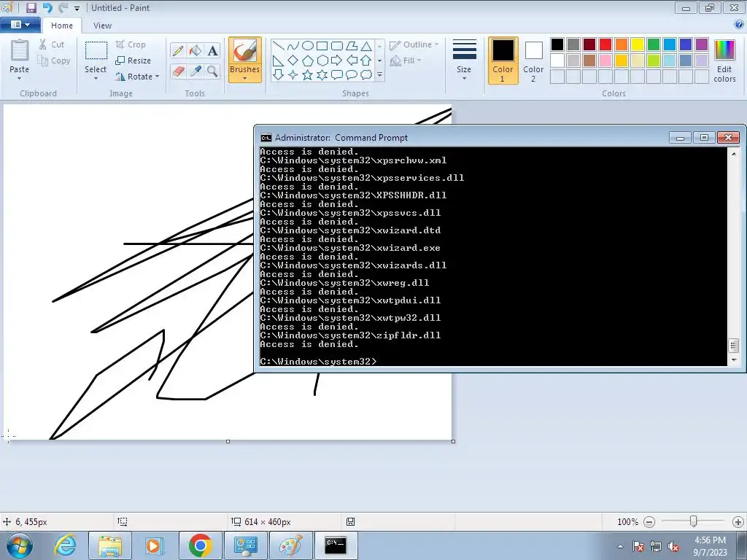
Task: Select the Text tool
Action: 212,50
